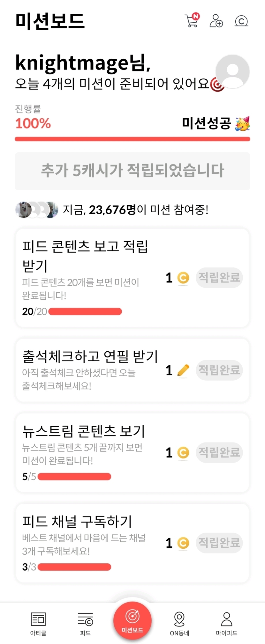The image size is (265, 644).
Task: Tap the red 미션보드 center button
Action: point(132,620)
